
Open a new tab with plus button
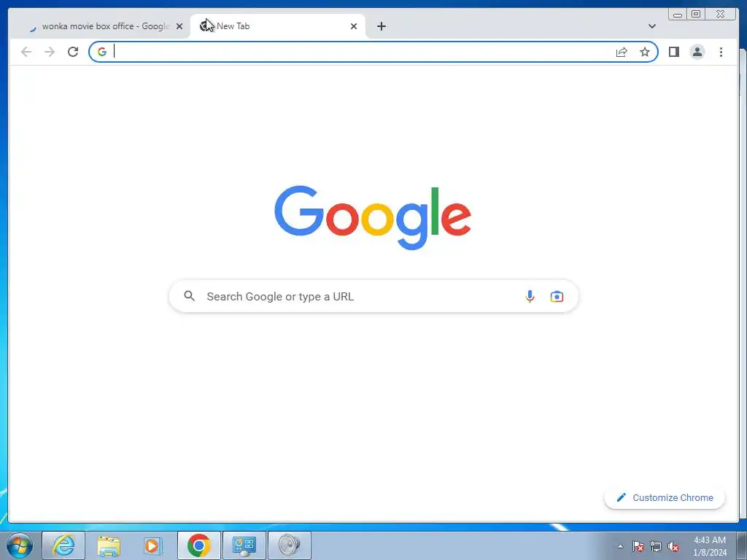[x=381, y=26]
